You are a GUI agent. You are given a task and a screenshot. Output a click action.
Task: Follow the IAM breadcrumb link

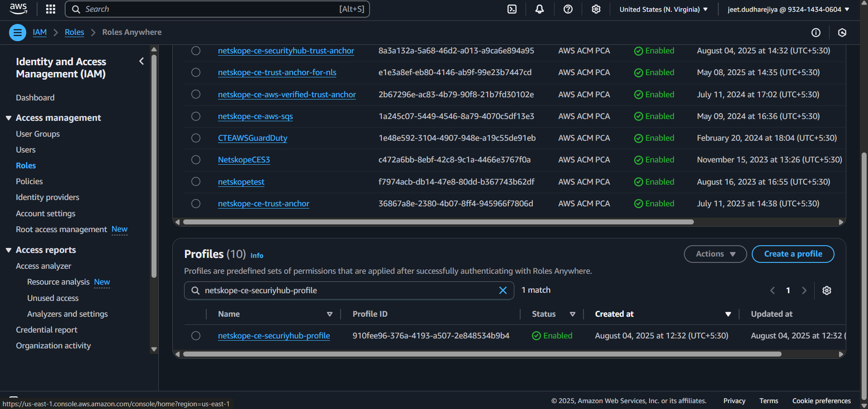pos(40,32)
